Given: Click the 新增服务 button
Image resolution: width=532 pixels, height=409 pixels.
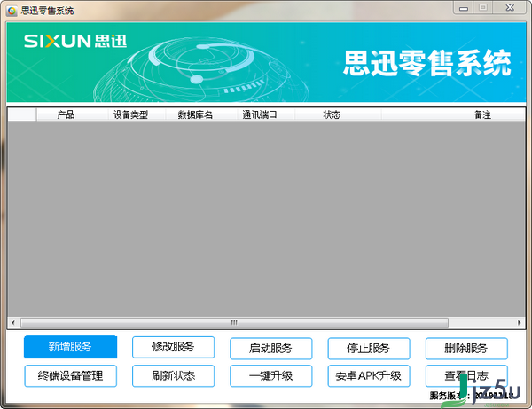Looking at the screenshot, I should [x=70, y=347].
